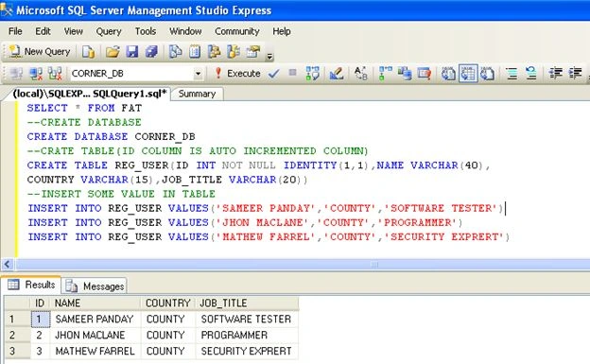590x364 pixels.
Task: Open the Query menu
Action: tap(109, 31)
